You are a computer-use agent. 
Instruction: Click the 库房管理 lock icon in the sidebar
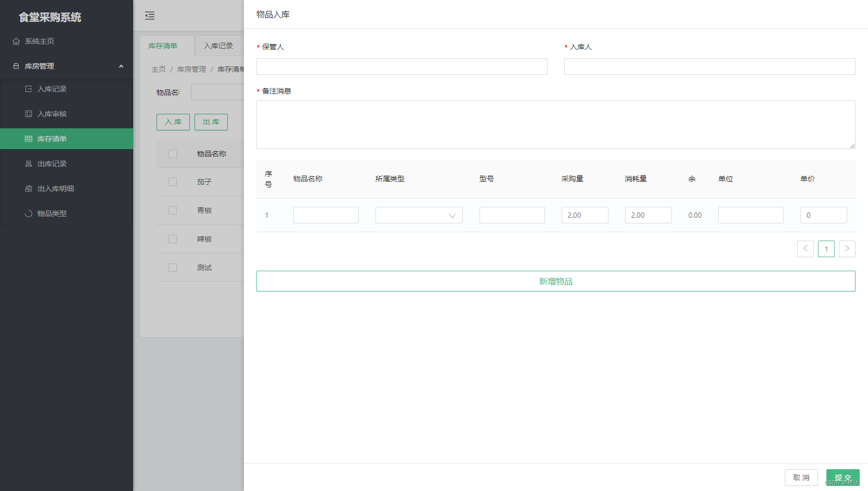pyautogui.click(x=16, y=66)
